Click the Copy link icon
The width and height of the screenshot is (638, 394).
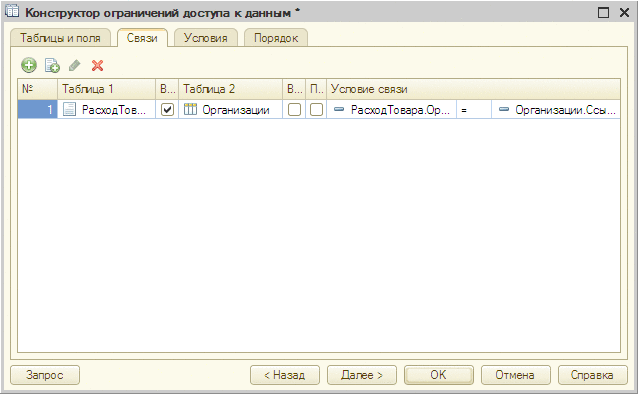tap(52, 66)
